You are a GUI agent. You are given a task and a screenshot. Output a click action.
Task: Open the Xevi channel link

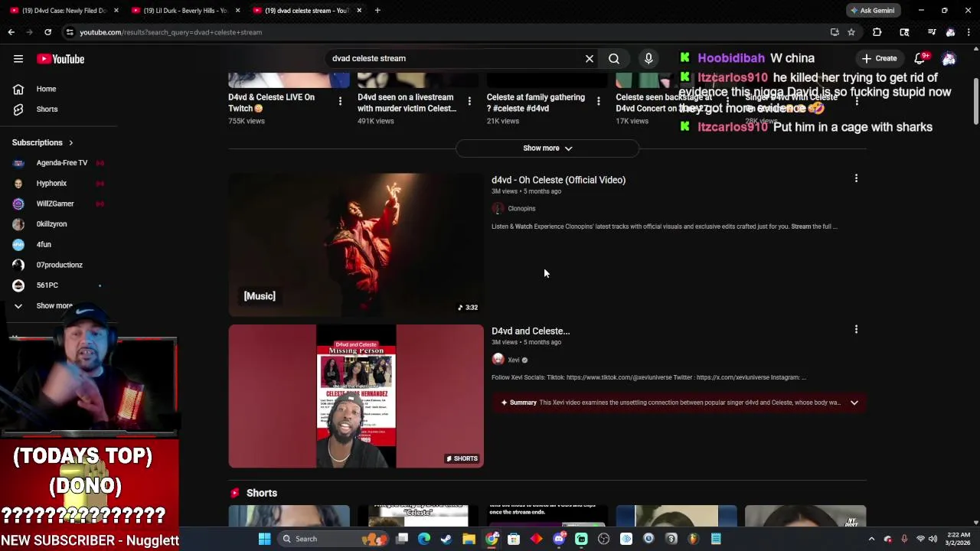[x=514, y=360]
